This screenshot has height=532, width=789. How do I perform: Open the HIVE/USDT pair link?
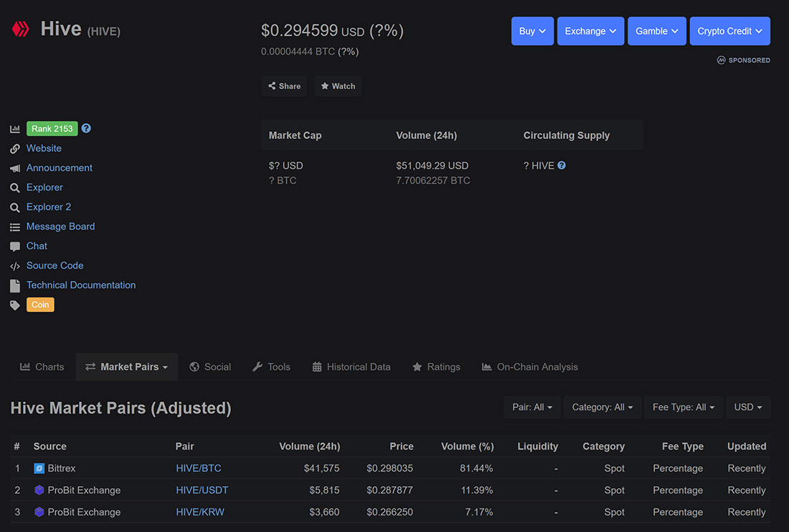click(x=202, y=490)
